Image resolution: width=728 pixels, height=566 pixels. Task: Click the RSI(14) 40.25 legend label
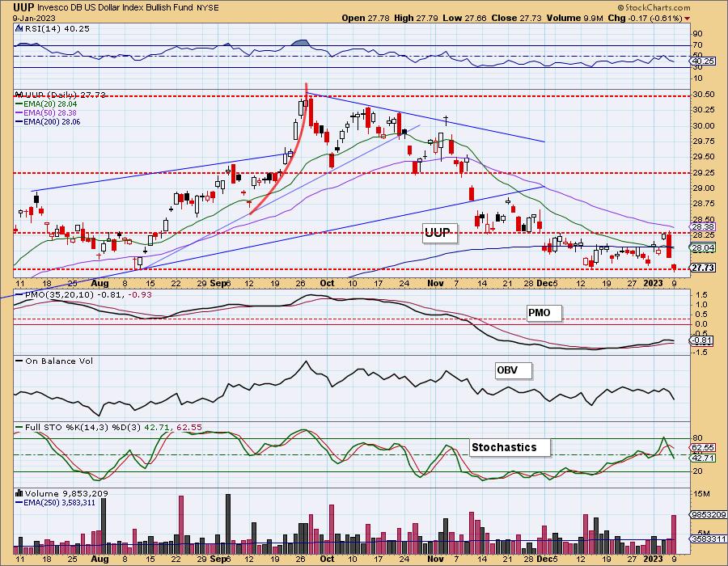pos(57,29)
